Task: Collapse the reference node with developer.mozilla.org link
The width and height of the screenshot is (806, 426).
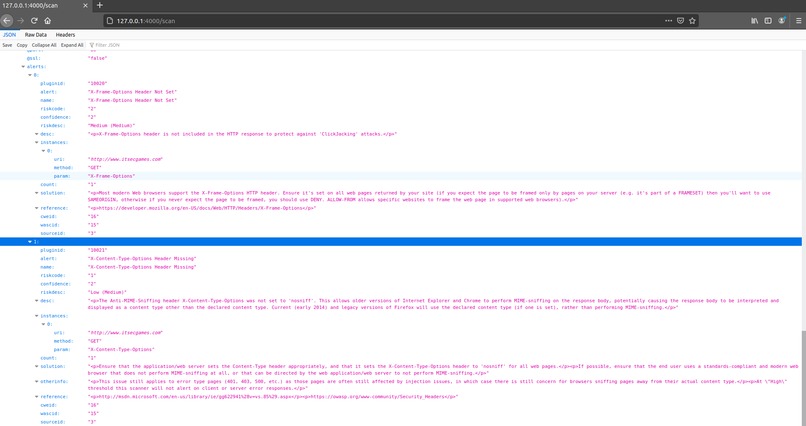Action: point(36,208)
